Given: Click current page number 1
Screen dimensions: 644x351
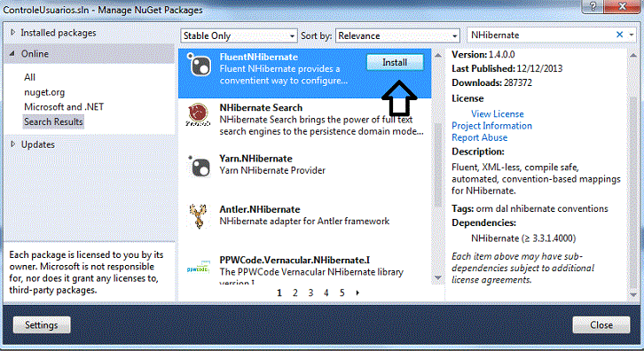Looking at the screenshot, I should coord(279,292).
